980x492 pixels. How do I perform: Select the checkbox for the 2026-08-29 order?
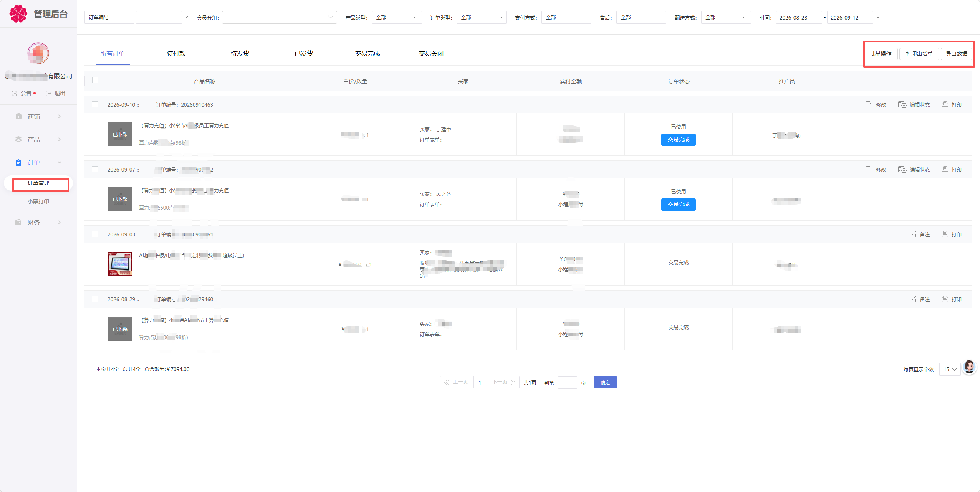pyautogui.click(x=95, y=299)
